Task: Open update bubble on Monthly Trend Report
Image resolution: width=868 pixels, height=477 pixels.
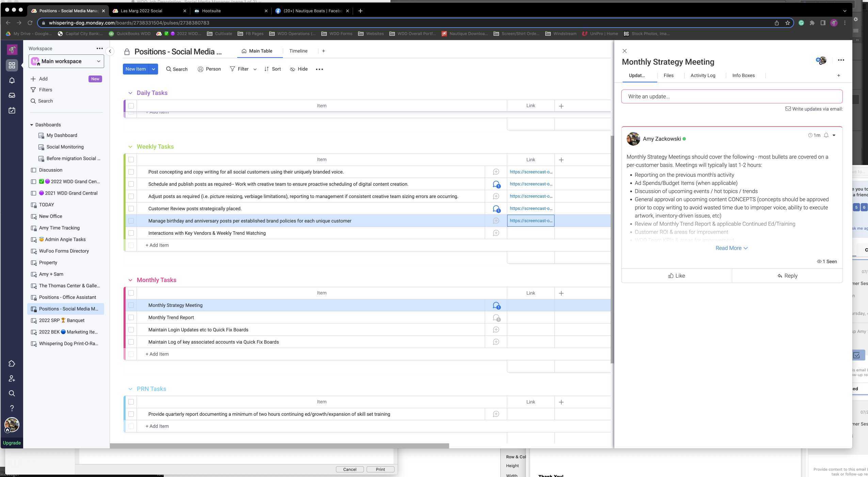Action: [496, 318]
